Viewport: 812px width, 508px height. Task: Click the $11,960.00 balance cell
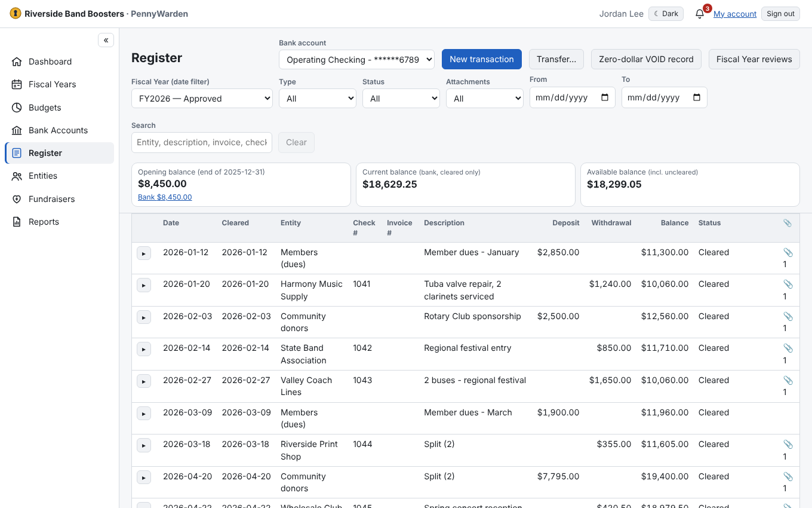(x=665, y=412)
